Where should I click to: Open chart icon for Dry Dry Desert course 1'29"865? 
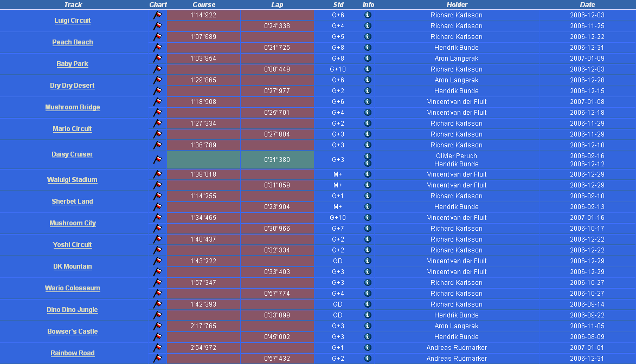point(157,80)
